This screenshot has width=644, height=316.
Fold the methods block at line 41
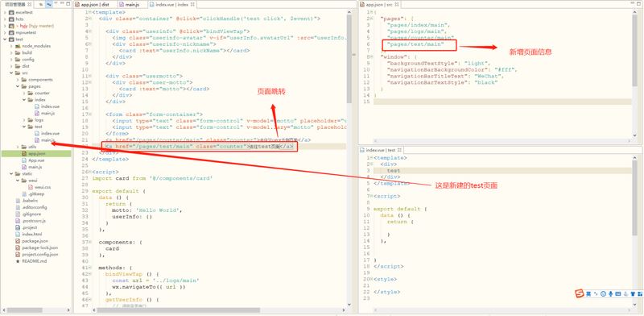[89, 268]
